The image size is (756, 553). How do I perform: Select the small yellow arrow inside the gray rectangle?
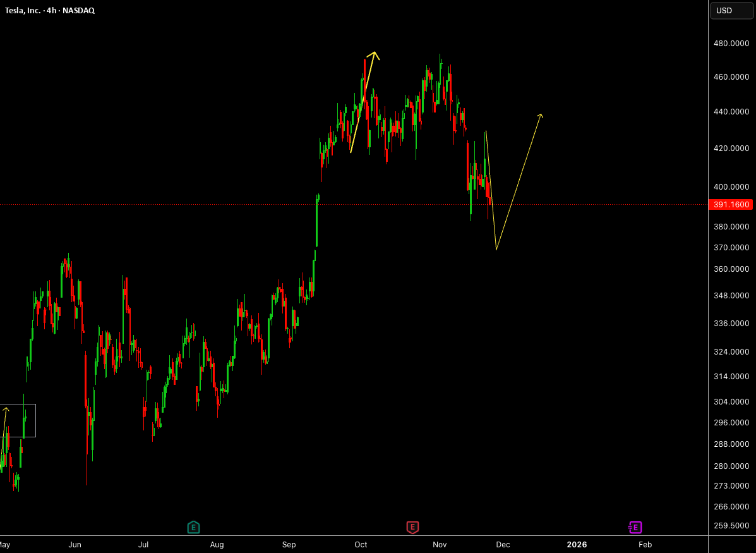click(x=5, y=411)
